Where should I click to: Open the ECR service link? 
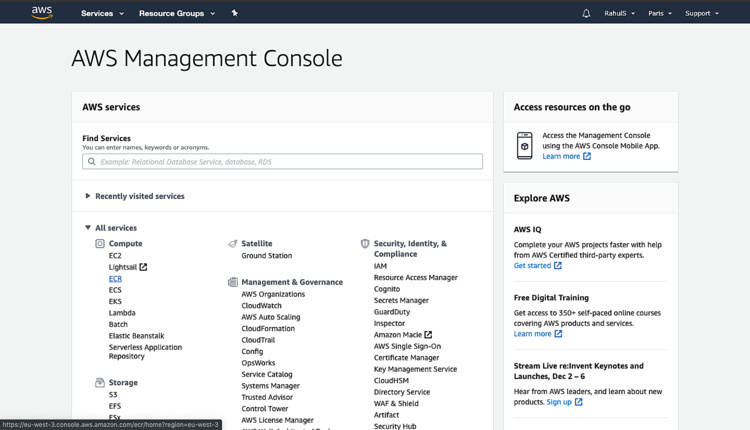pos(115,278)
